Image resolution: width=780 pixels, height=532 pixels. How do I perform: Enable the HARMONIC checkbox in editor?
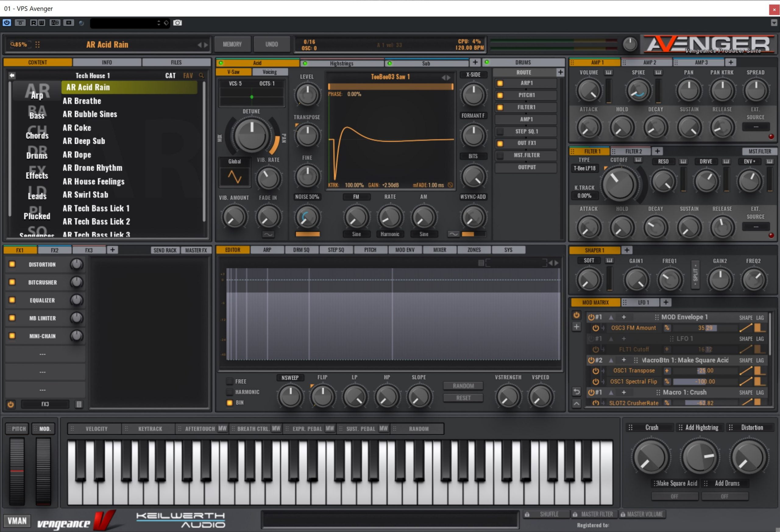click(229, 392)
